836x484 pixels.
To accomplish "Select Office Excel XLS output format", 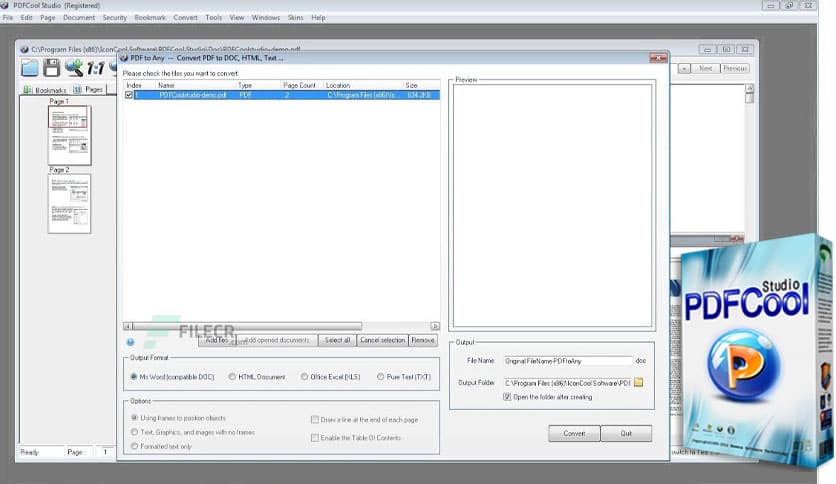I will (304, 376).
